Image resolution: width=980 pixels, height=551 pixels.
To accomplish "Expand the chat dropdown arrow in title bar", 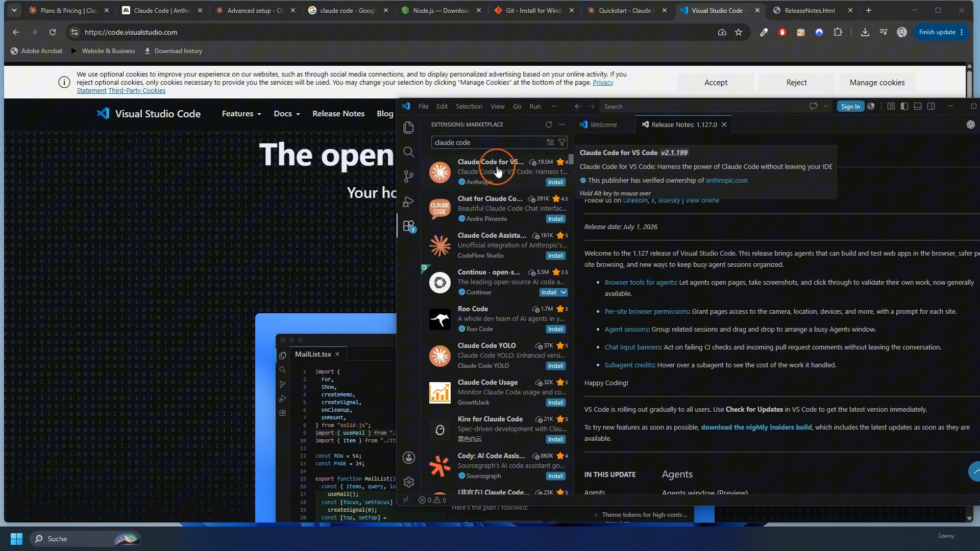I will [x=826, y=106].
